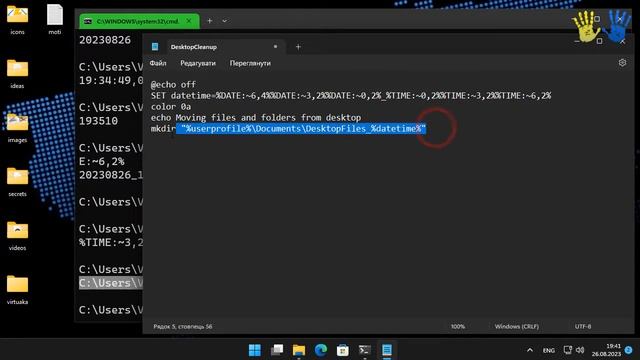Click the highlighted mkdir path text
Screen dimensions: 640x360
(301, 129)
